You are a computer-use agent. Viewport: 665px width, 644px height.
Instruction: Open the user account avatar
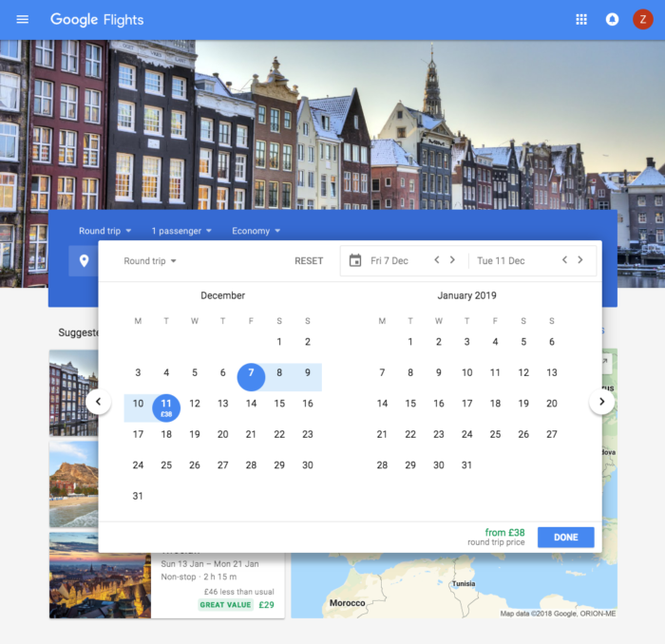(x=642, y=19)
